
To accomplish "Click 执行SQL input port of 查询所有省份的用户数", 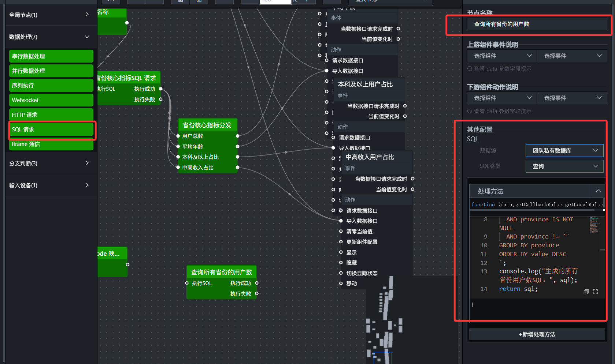I will tap(187, 283).
